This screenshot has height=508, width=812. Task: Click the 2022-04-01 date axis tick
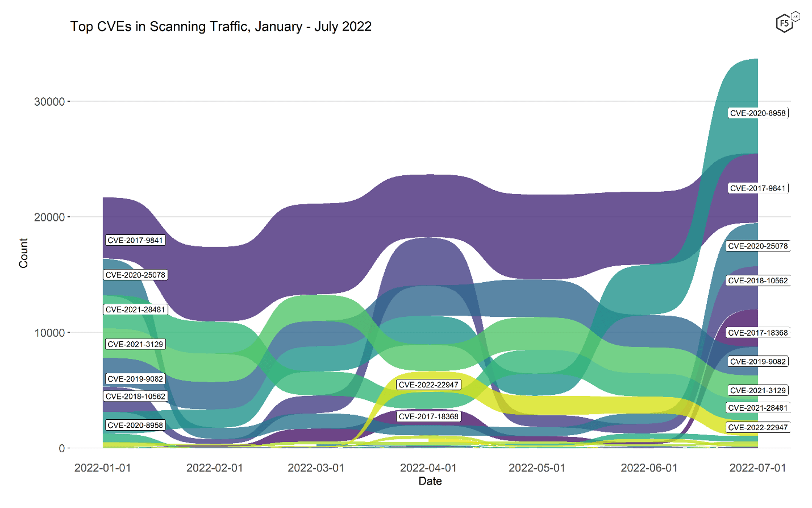(428, 468)
